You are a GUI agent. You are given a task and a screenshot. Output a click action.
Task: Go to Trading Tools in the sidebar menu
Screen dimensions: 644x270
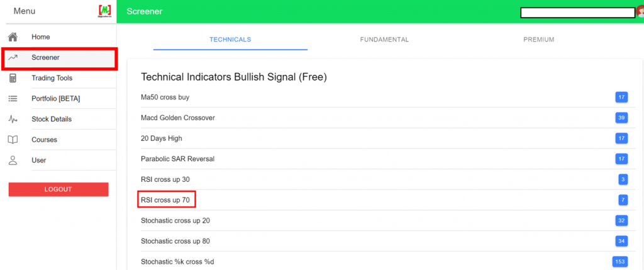(52, 78)
